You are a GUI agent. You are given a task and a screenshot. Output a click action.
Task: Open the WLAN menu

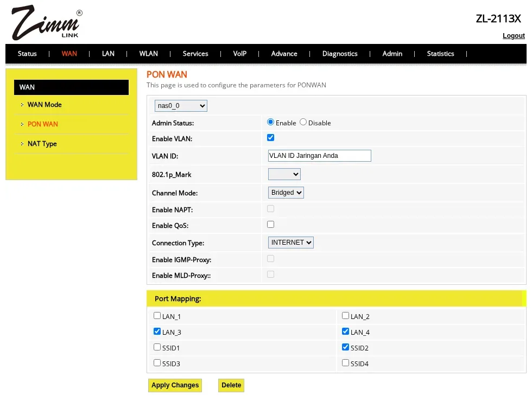[x=149, y=54]
